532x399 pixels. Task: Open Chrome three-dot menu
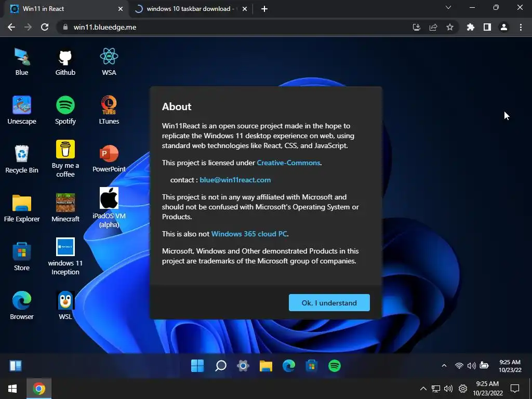[521, 27]
